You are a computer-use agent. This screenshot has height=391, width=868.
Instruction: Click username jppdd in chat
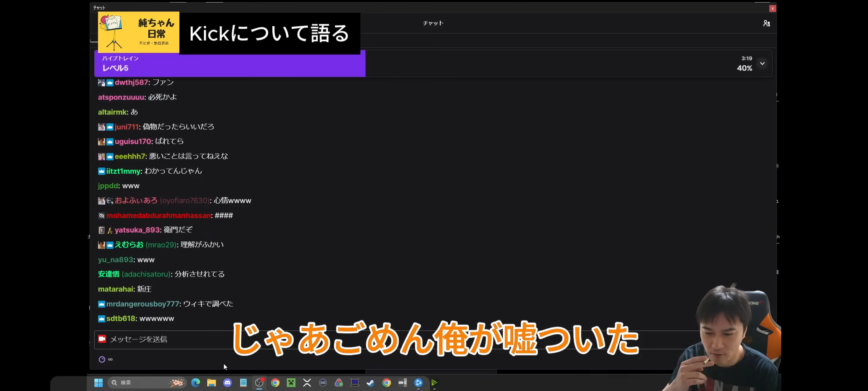coord(108,186)
